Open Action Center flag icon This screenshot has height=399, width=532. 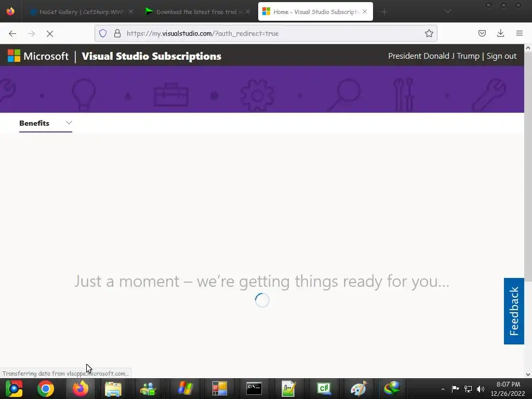pos(455,389)
